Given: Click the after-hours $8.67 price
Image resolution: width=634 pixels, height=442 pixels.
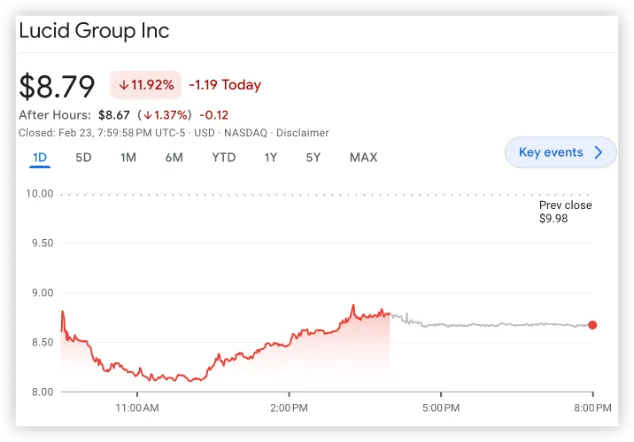Looking at the screenshot, I should [116, 116].
